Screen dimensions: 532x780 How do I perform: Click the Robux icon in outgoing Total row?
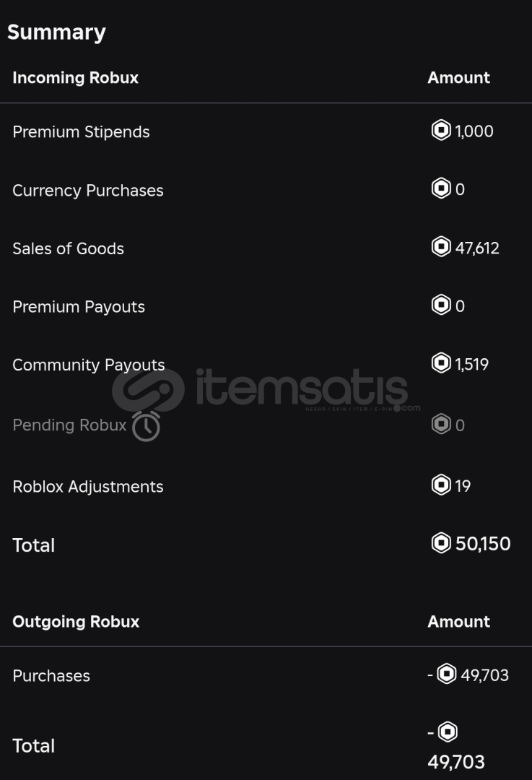point(448,732)
